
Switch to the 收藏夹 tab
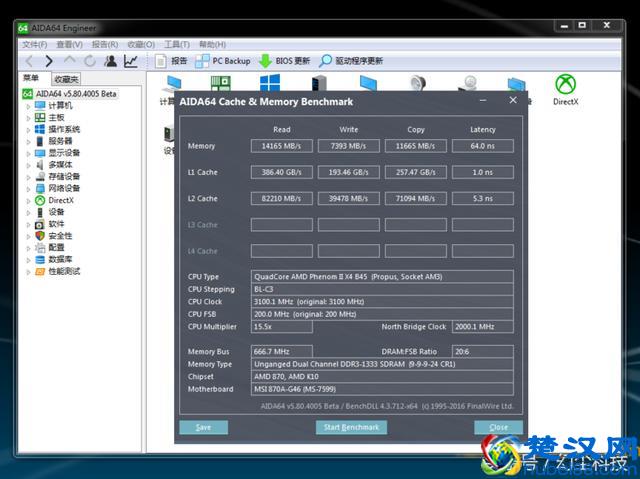click(x=66, y=79)
